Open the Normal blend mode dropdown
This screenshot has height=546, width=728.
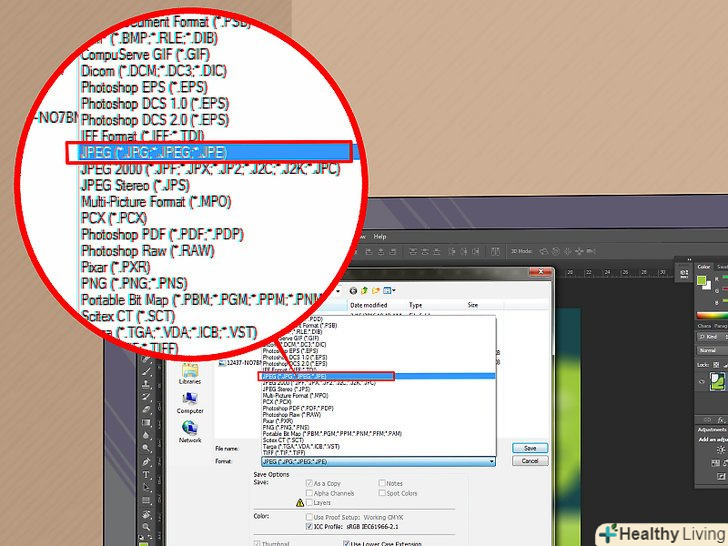click(712, 350)
